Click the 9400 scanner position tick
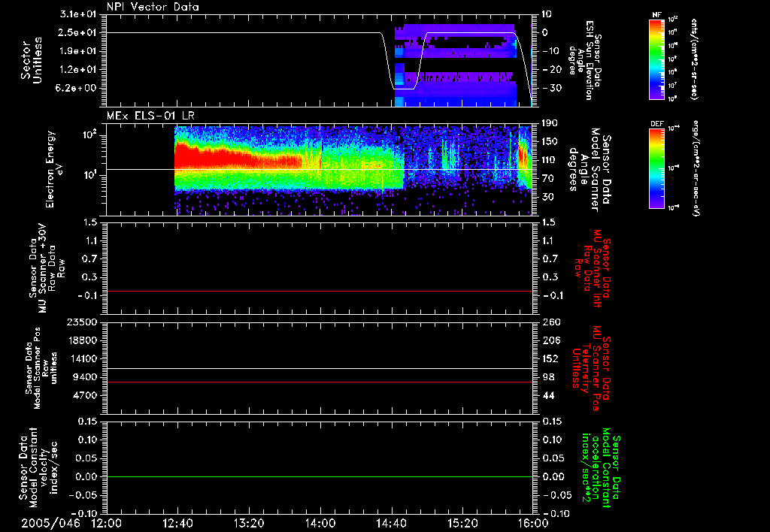Viewport: 770px width, 532px height. coord(85,377)
